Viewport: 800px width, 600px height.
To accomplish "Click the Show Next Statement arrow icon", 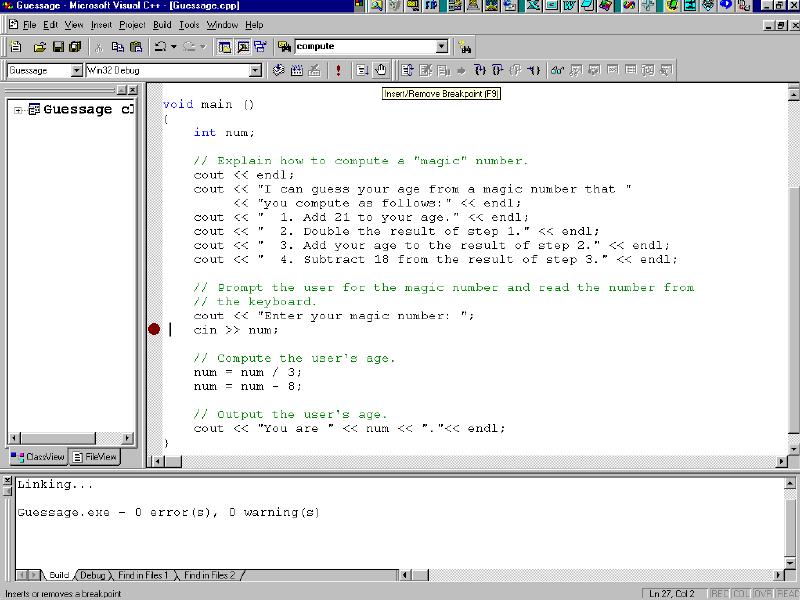I will click(x=462, y=70).
